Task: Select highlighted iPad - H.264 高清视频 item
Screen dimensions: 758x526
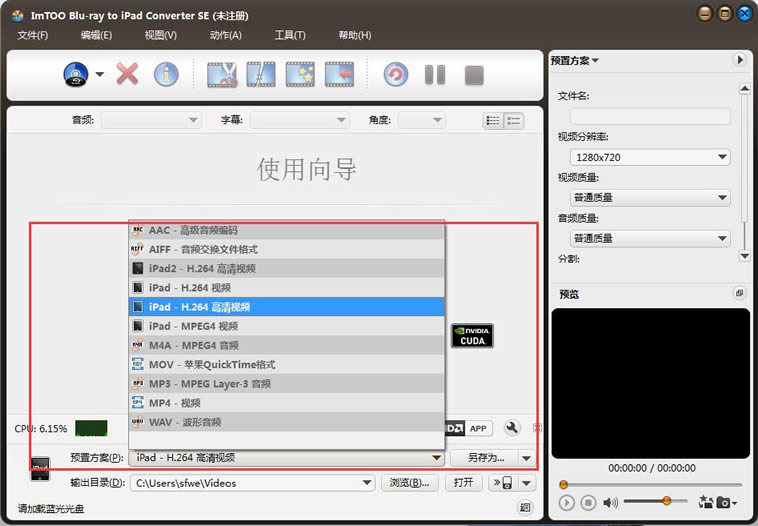Action: coord(287,307)
